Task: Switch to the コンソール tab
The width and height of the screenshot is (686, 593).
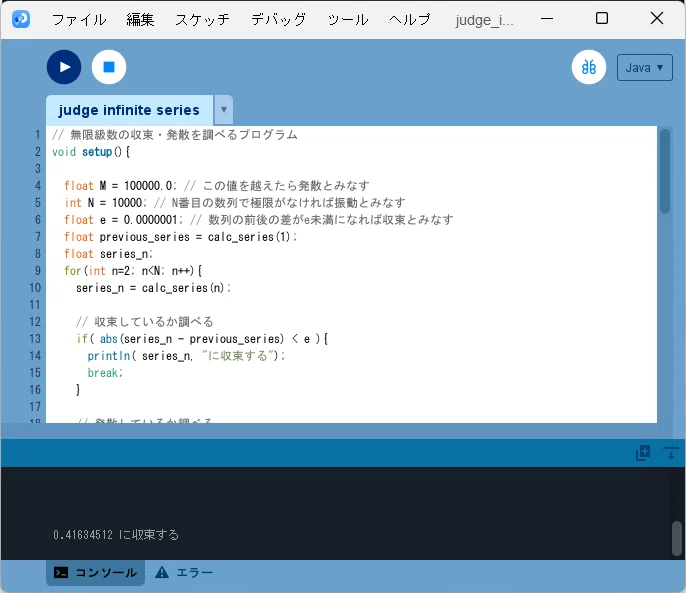Action: (x=95, y=572)
